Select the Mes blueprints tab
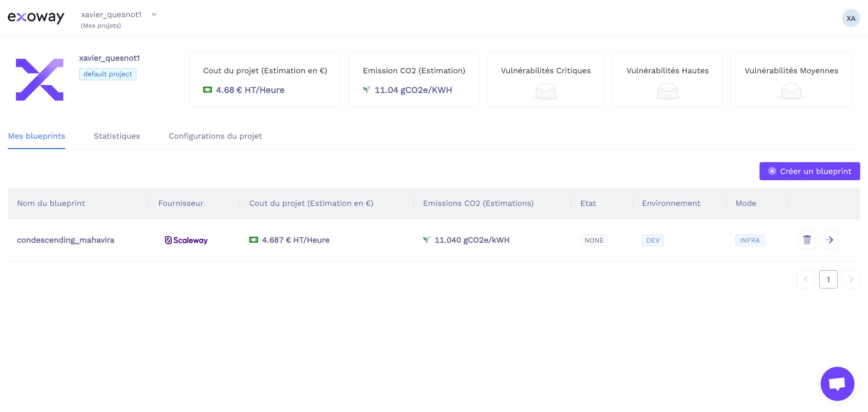 point(36,136)
